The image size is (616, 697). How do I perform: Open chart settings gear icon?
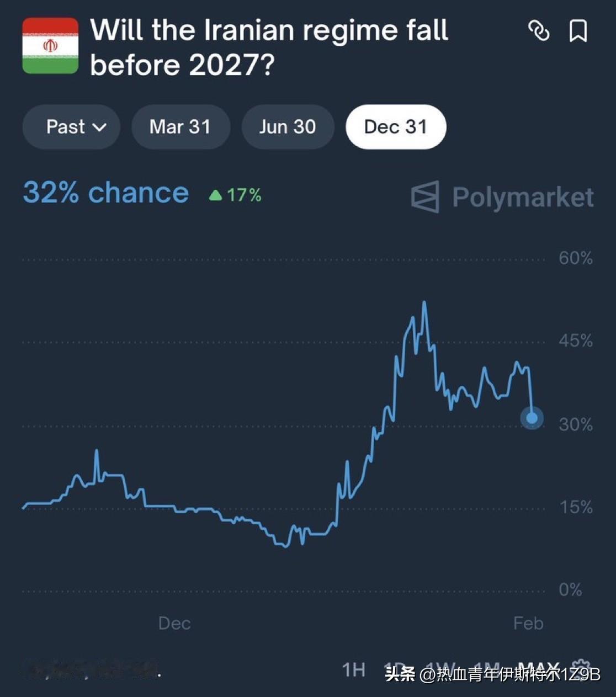coord(581,669)
